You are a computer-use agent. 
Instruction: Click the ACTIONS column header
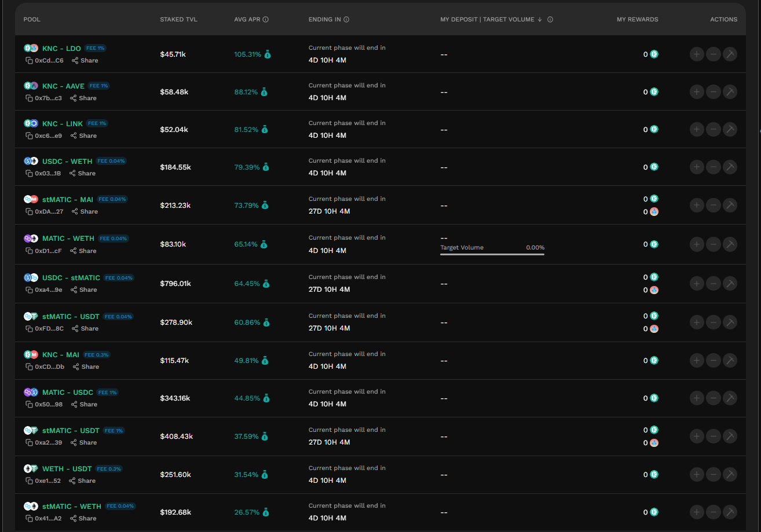click(x=724, y=20)
